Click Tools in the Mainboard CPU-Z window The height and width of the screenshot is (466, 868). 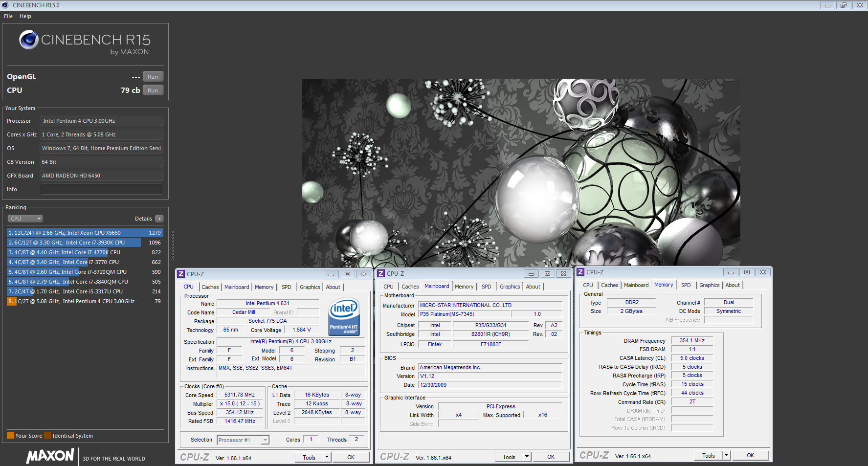[x=509, y=457]
